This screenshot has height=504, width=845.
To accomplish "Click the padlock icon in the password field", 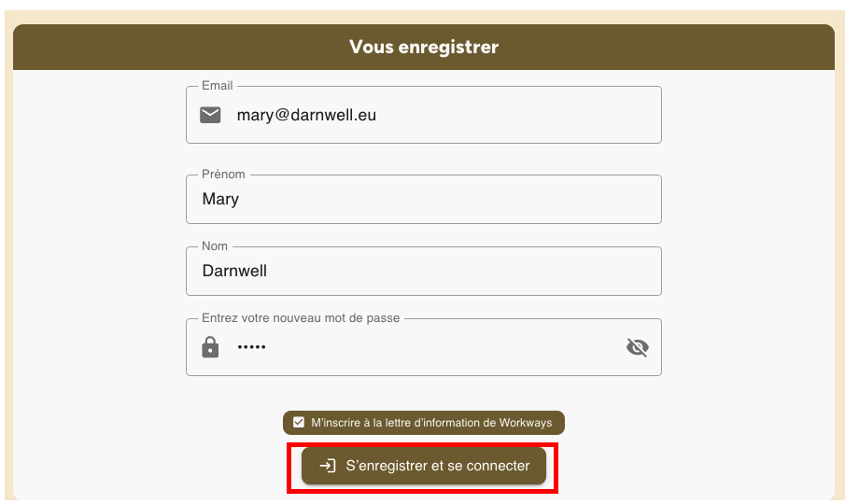I will (x=210, y=347).
